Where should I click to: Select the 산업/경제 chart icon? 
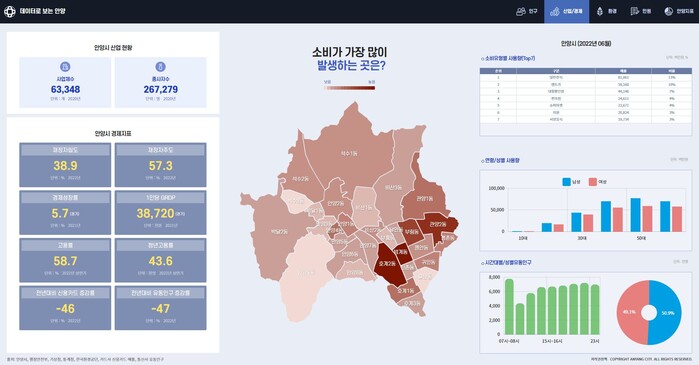click(555, 11)
